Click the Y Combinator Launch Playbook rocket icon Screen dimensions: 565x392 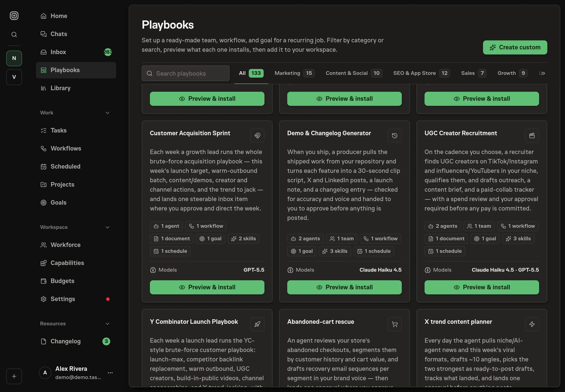pos(257,324)
